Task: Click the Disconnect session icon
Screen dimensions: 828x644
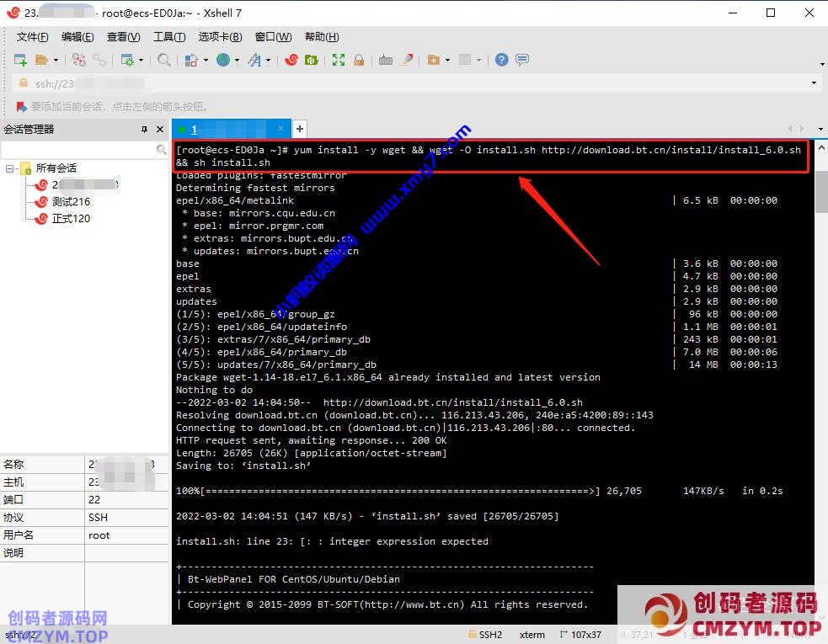Action: coord(99,60)
